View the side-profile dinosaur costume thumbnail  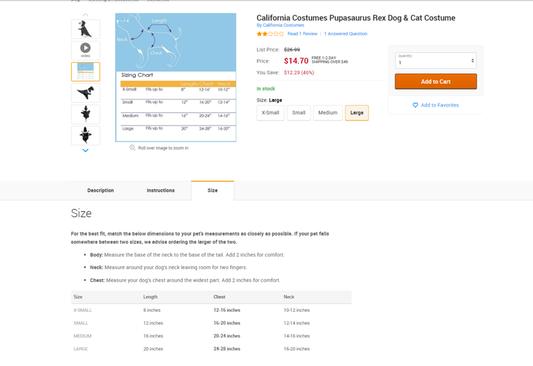(85, 92)
